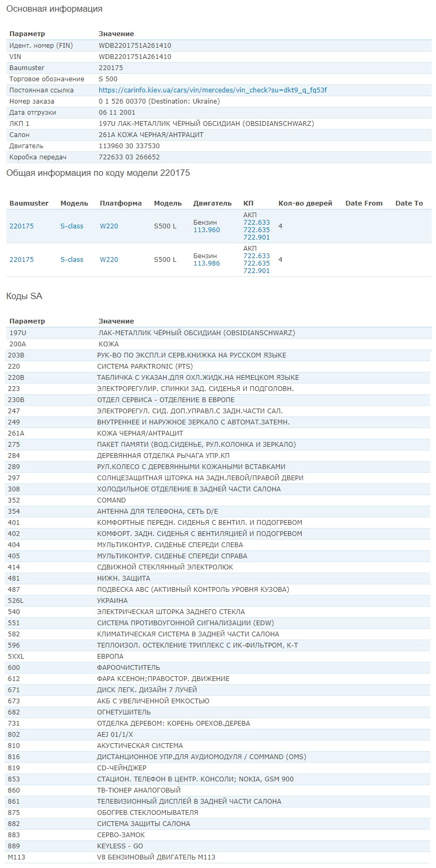Screen dimensions: 436x868
Task: Click shipping date 06 11 2001
Action: coord(117,113)
